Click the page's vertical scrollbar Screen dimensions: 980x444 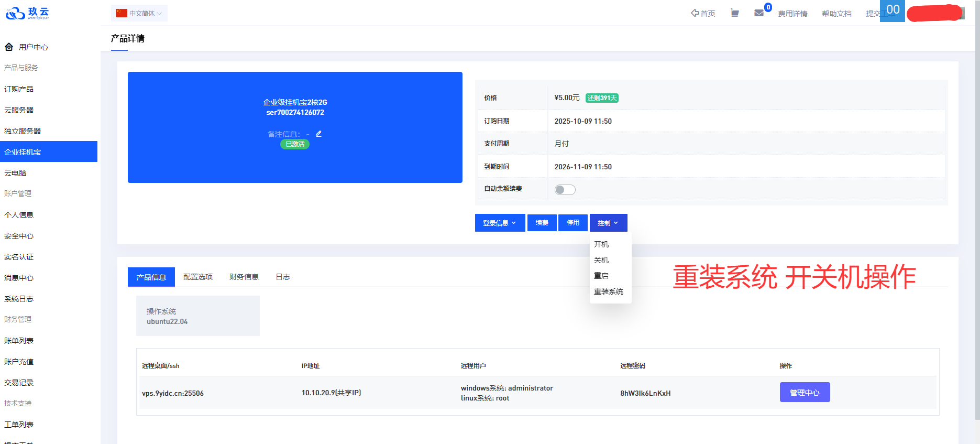click(977, 210)
